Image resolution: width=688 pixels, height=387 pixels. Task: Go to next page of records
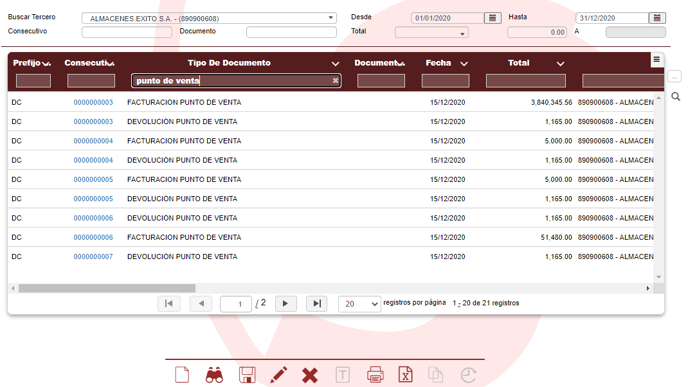click(x=285, y=304)
